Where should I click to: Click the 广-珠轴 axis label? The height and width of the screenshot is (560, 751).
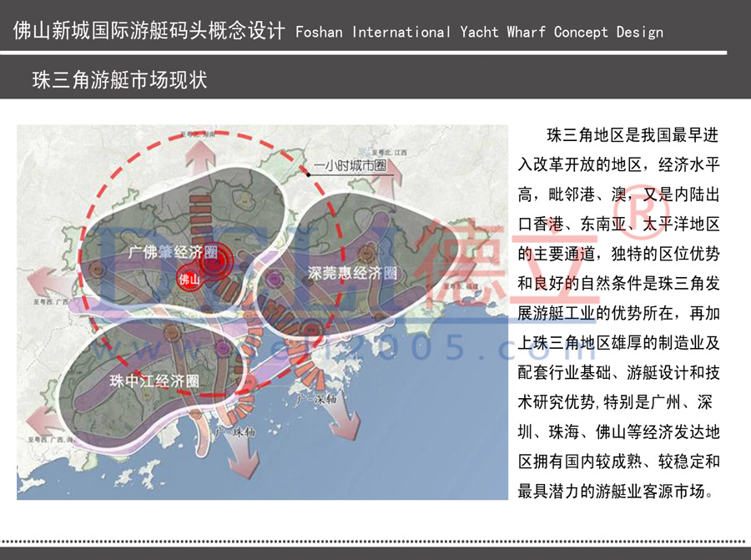(x=235, y=433)
